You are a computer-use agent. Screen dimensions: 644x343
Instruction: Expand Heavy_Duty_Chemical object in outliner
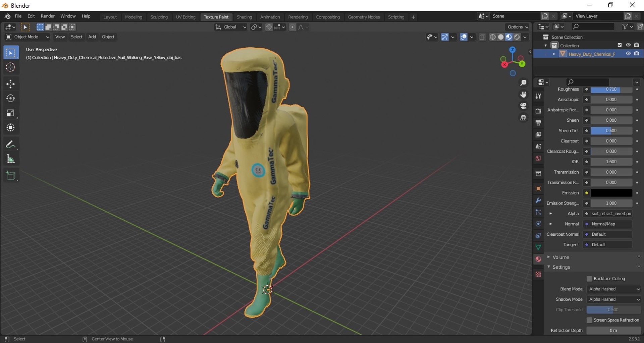click(x=554, y=54)
